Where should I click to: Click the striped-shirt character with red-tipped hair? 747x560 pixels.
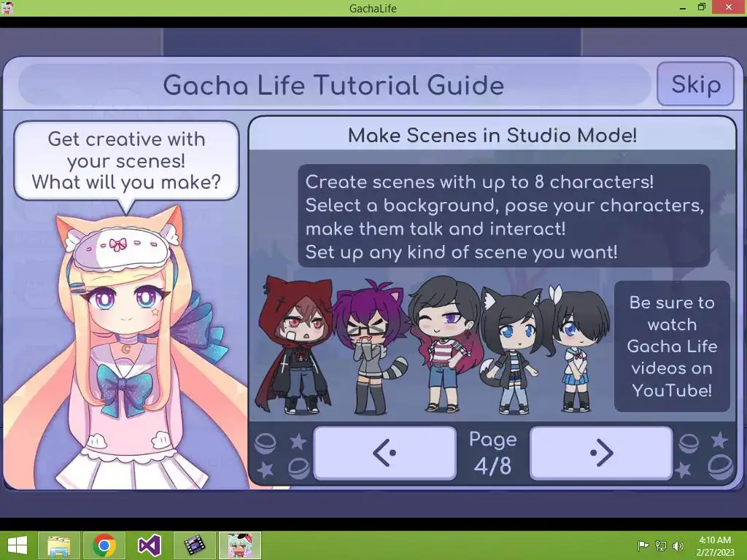[x=444, y=344]
